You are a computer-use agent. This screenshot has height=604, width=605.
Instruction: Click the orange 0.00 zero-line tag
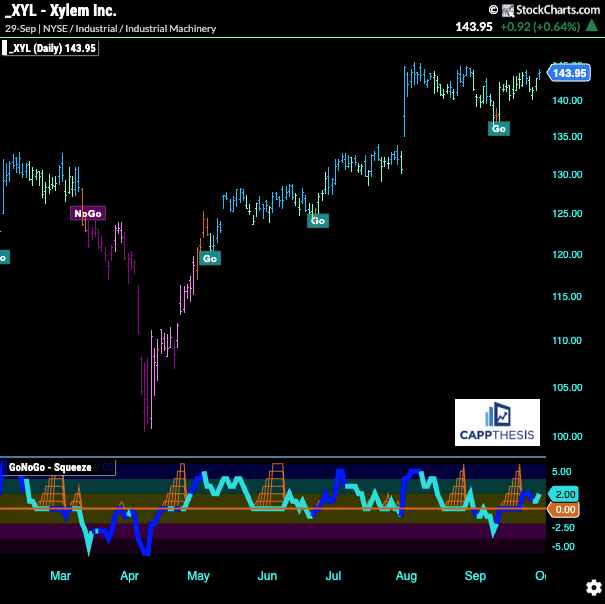[x=564, y=509]
